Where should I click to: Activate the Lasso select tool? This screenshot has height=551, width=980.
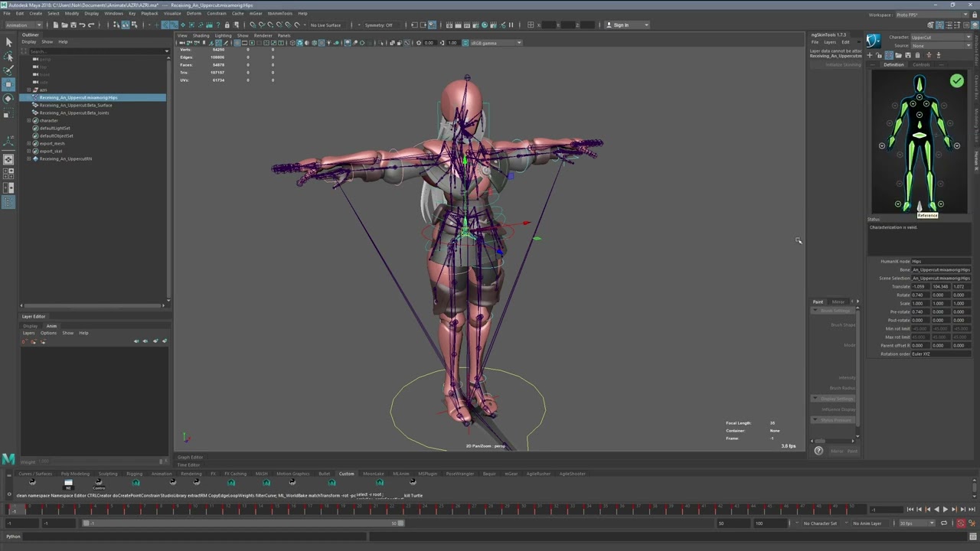[8, 56]
